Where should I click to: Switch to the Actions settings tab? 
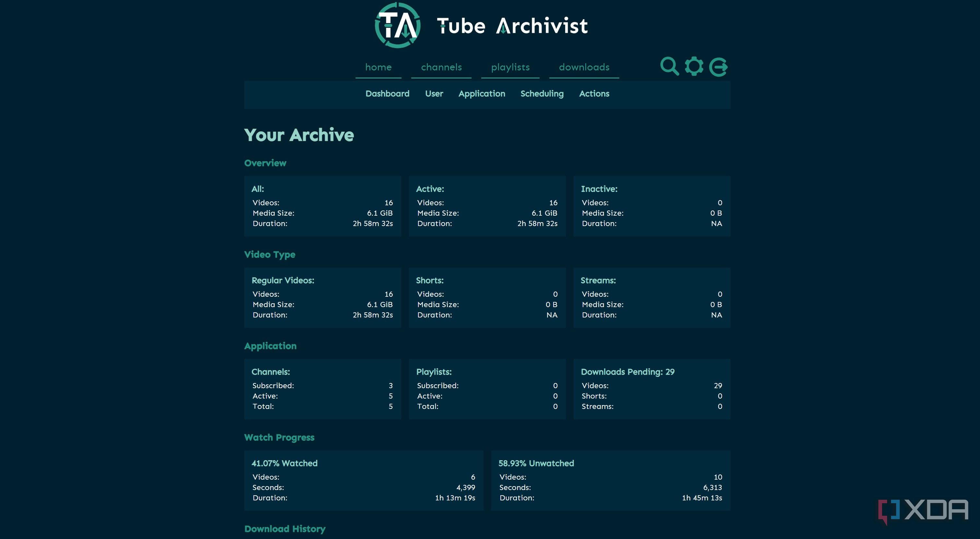pyautogui.click(x=594, y=94)
